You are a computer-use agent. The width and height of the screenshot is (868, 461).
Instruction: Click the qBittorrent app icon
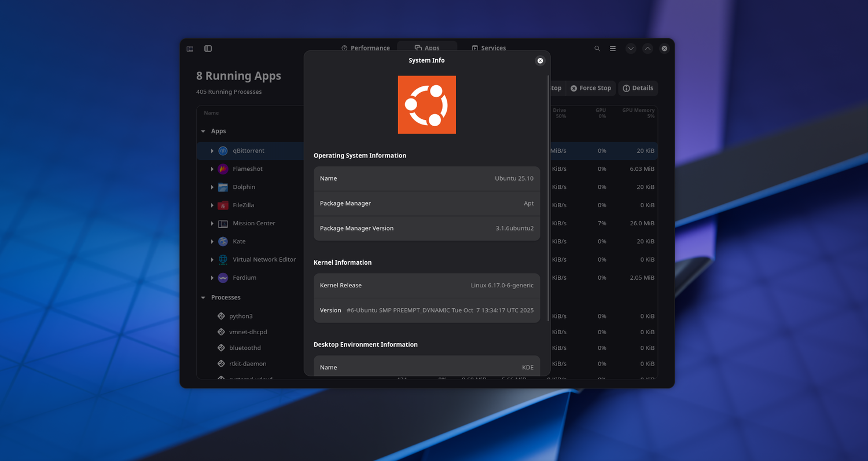click(x=223, y=151)
